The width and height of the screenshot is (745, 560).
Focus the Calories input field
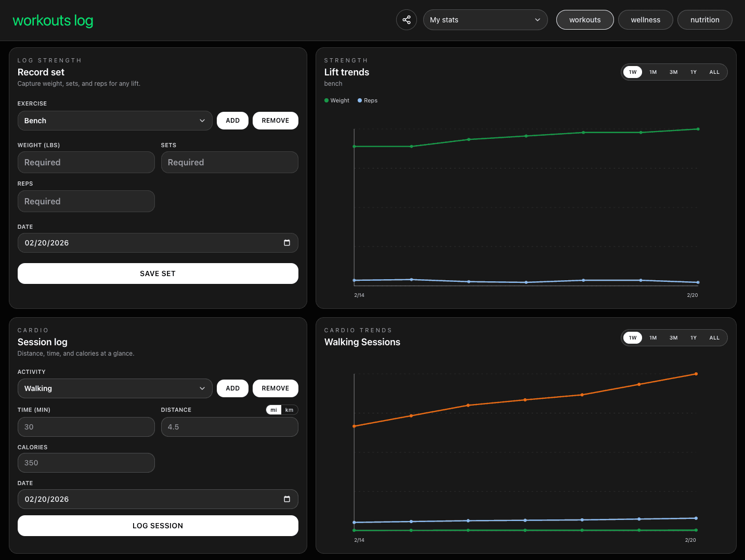[x=86, y=463]
